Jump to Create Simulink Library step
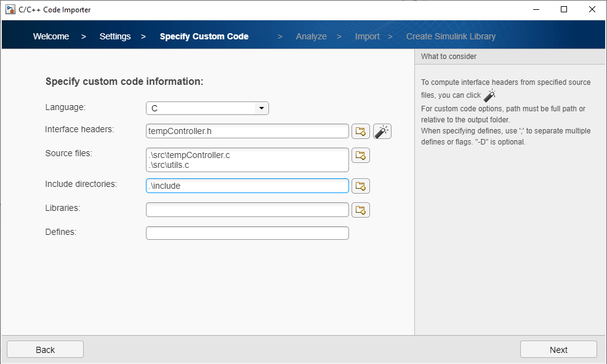Viewport: 607px width, 364px height. tap(451, 36)
